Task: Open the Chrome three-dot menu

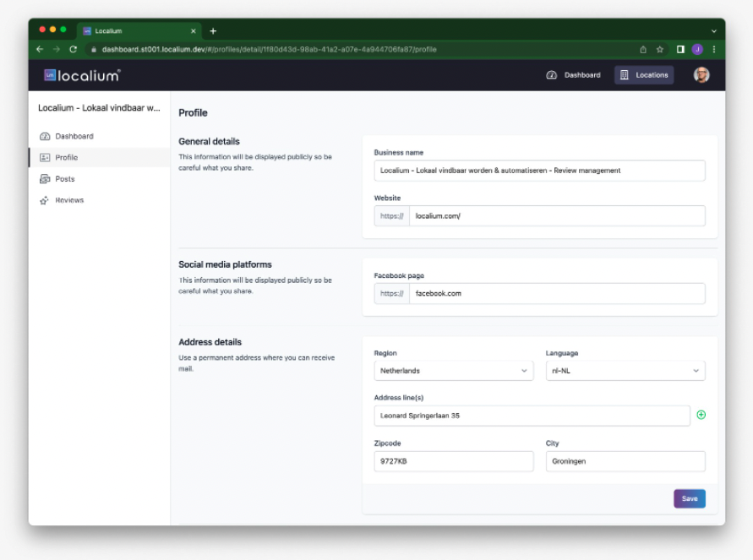Action: [714, 50]
